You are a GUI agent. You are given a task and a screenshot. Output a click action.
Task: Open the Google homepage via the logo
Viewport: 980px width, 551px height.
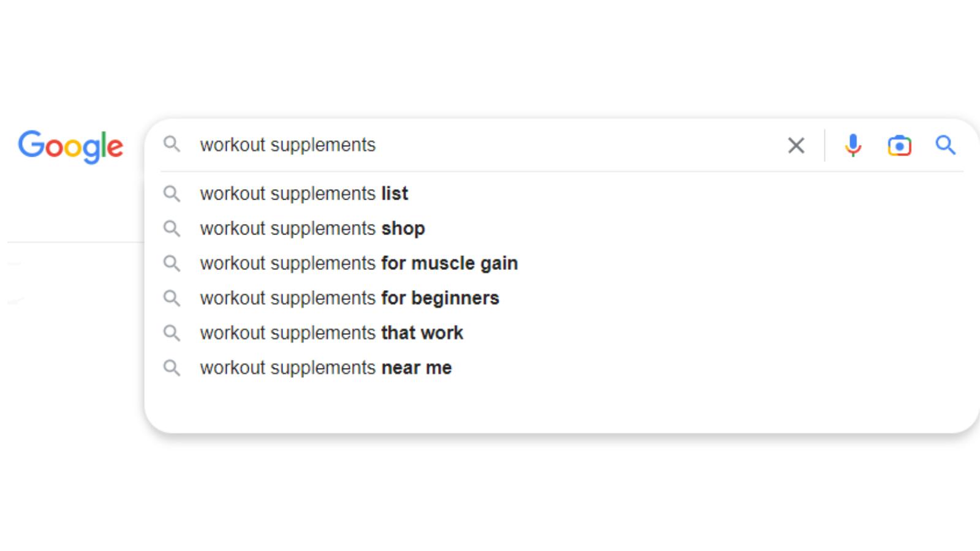pos(70,146)
